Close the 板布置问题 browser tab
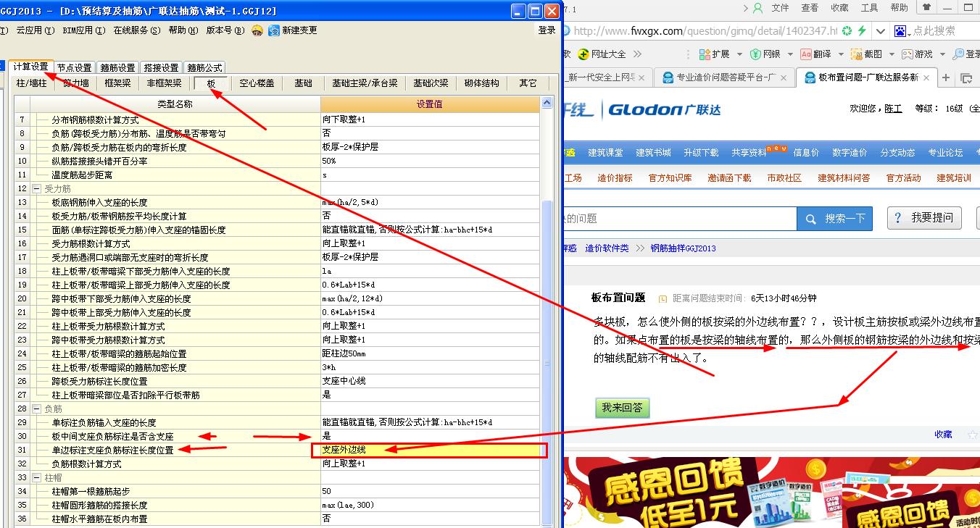Image resolution: width=980 pixels, height=528 pixels. click(926, 77)
